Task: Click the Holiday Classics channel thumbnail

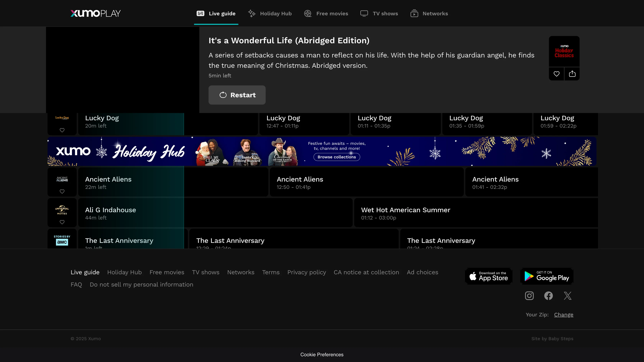Action: [564, 52]
